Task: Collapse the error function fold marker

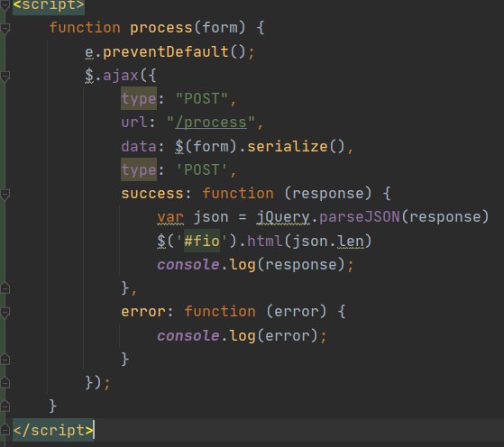Action: (x=5, y=312)
